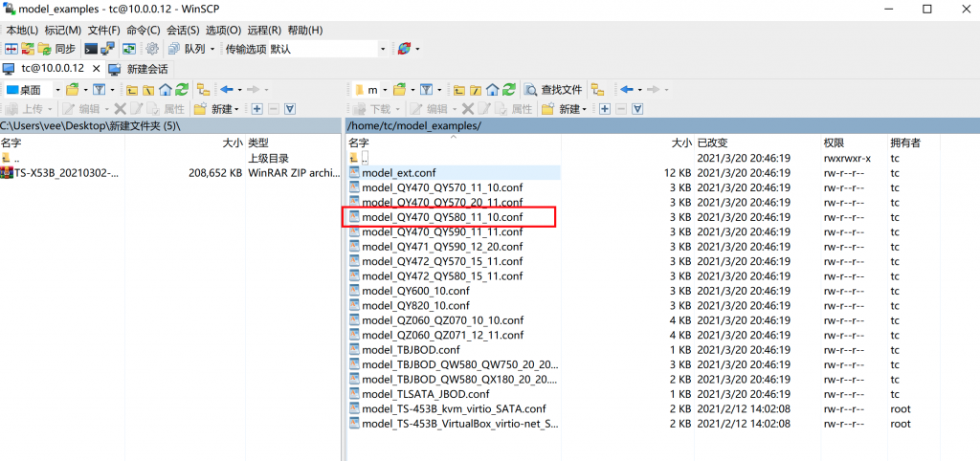The image size is (980, 461).
Task: Sort remote files by 权限 column header
Action: (835, 143)
